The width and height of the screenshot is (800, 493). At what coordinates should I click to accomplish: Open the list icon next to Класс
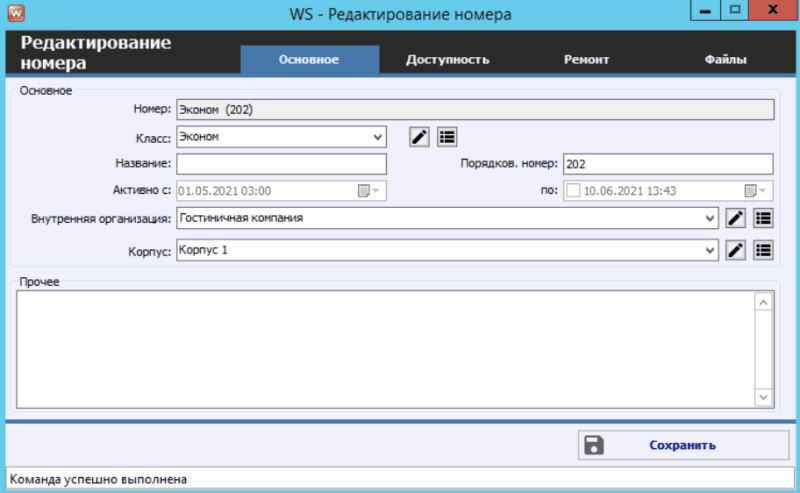[446, 137]
